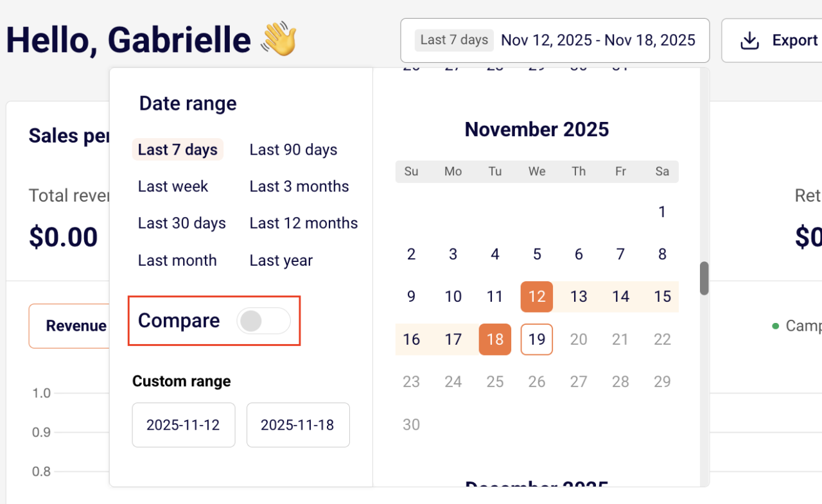This screenshot has height=504, width=822.
Task: Click the custom range start date field
Action: coord(184,425)
